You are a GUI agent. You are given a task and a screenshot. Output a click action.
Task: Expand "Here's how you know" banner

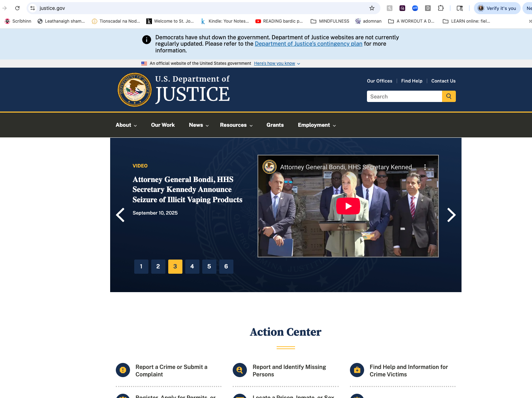point(277,63)
